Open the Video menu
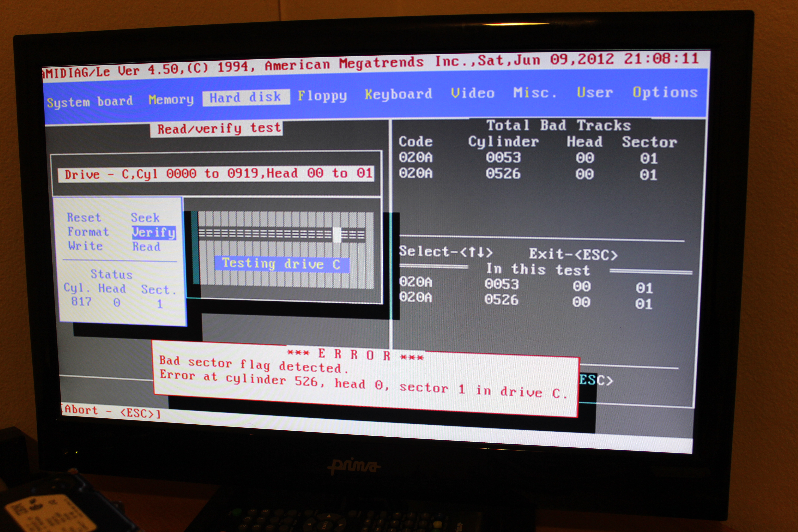Viewport: 798px width, 532px height. coord(473,93)
